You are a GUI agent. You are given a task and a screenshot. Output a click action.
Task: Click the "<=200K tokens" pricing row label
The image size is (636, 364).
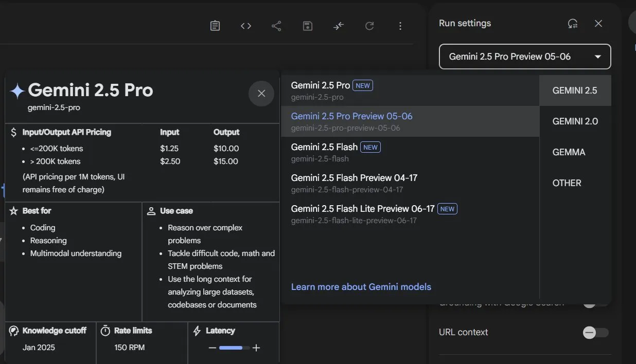[57, 149]
